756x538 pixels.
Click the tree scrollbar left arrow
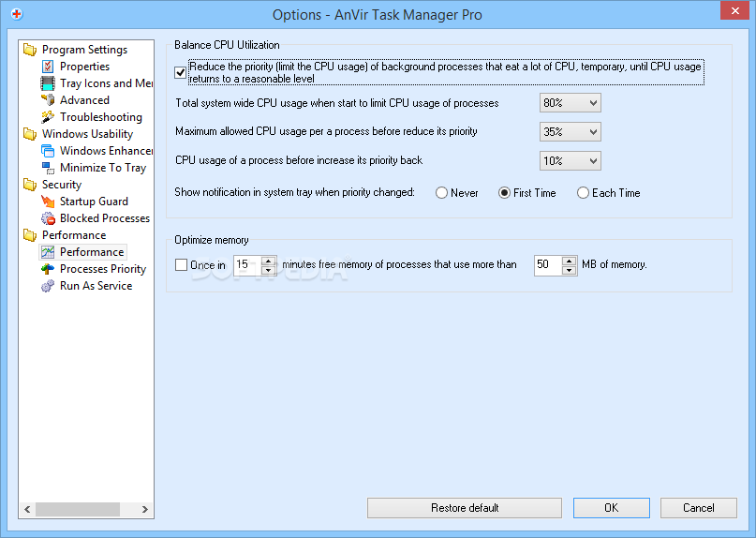coord(27,510)
